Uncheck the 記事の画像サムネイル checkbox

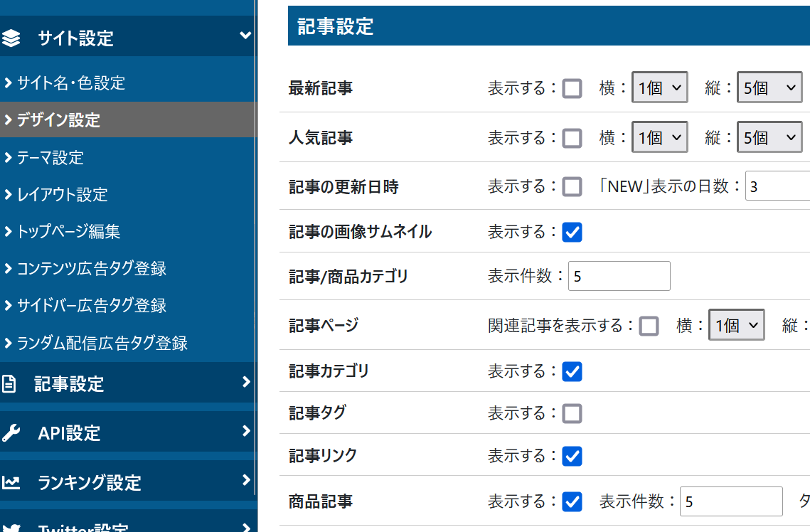click(572, 232)
